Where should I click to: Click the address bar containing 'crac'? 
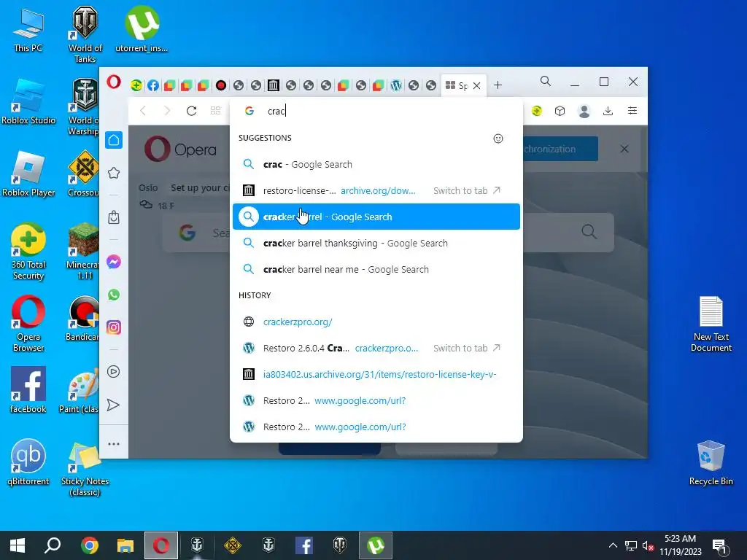coord(376,111)
